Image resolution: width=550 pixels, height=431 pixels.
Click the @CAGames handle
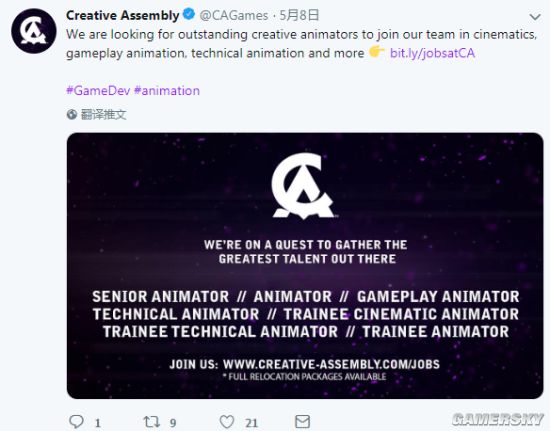(x=234, y=15)
